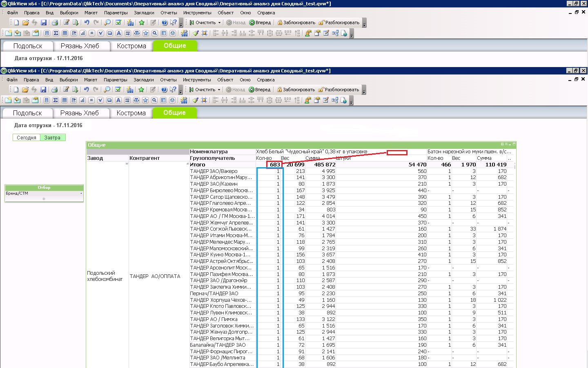Click Отбор multi box caption
The image size is (588, 368).
[x=44, y=188]
